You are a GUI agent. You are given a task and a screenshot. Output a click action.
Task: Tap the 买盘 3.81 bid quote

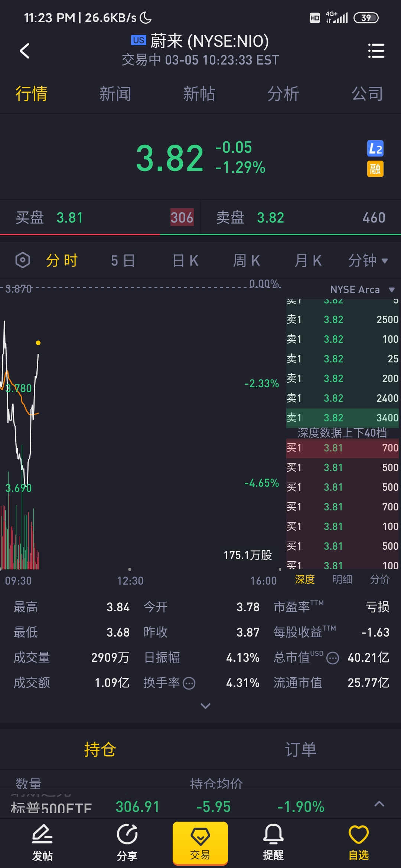pos(100,217)
